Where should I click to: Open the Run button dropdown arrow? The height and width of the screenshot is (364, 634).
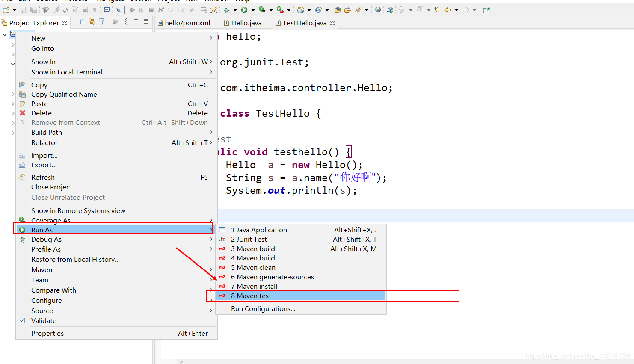[253, 10]
